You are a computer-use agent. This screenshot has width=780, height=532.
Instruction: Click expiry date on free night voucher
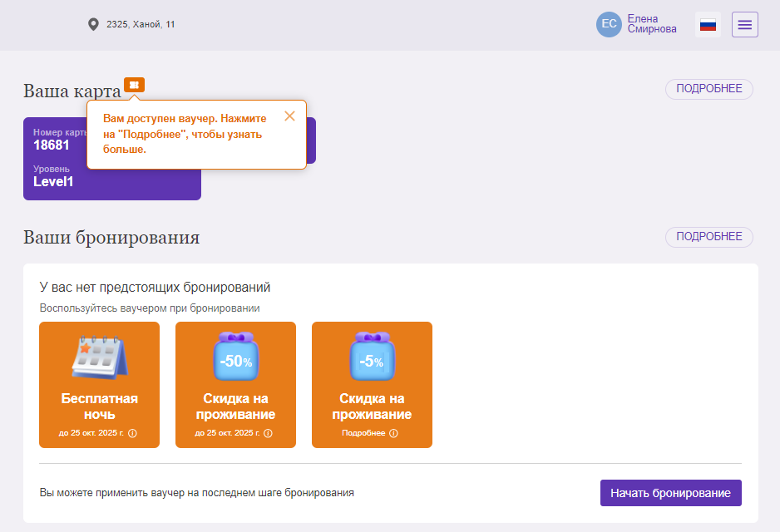coord(91,433)
